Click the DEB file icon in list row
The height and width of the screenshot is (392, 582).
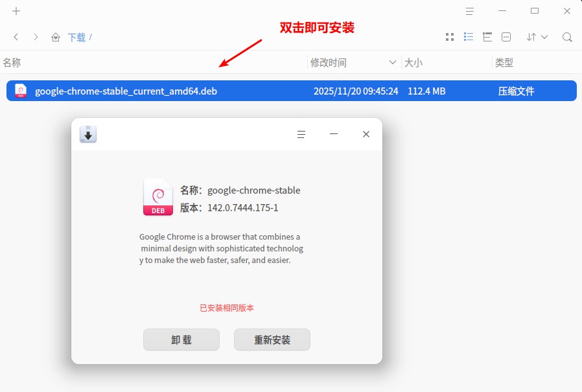(21, 91)
